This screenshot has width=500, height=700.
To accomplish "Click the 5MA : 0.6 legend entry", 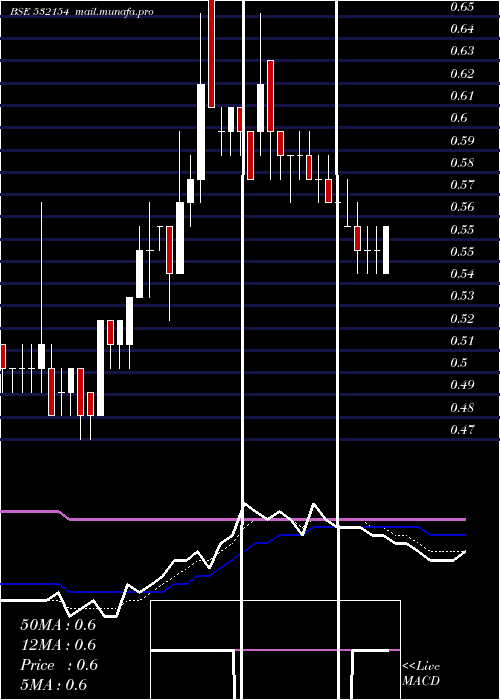I will click(54, 685).
